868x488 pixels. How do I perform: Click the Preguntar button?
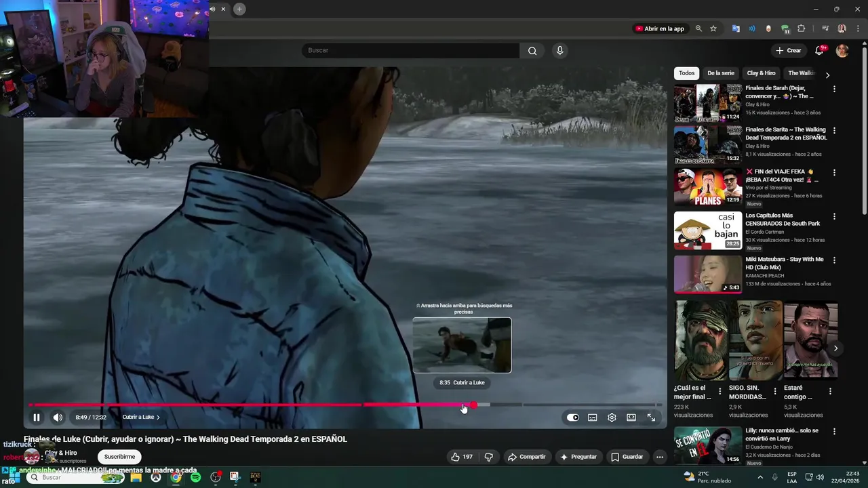(578, 457)
